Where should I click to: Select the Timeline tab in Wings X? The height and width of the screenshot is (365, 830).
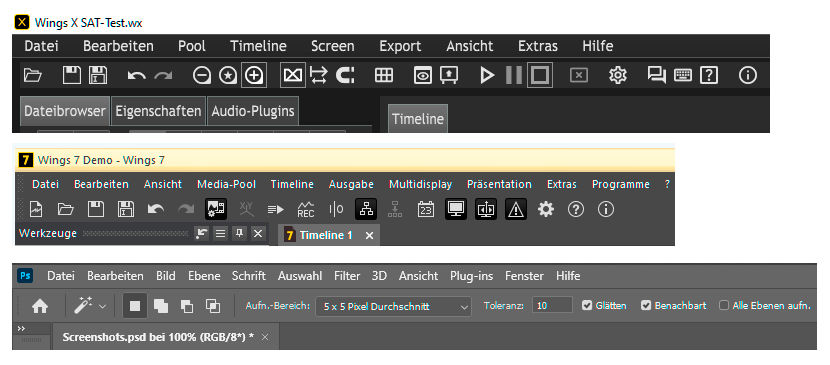point(418,118)
